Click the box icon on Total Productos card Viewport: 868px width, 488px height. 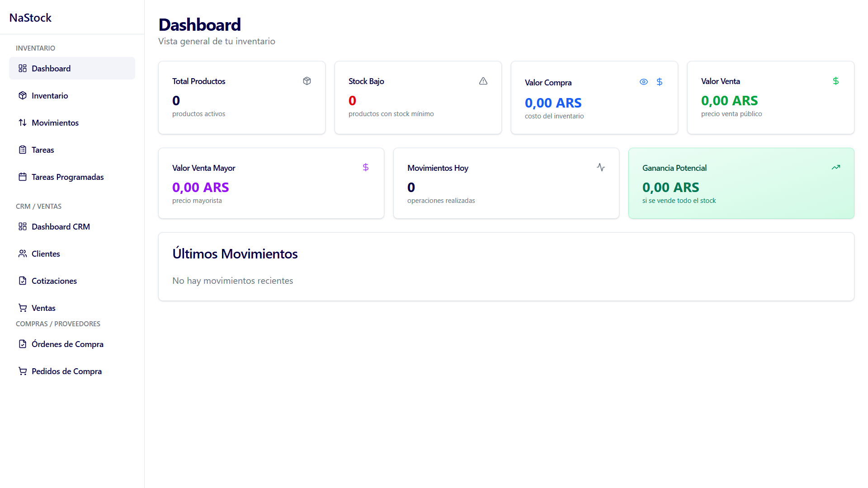(307, 81)
